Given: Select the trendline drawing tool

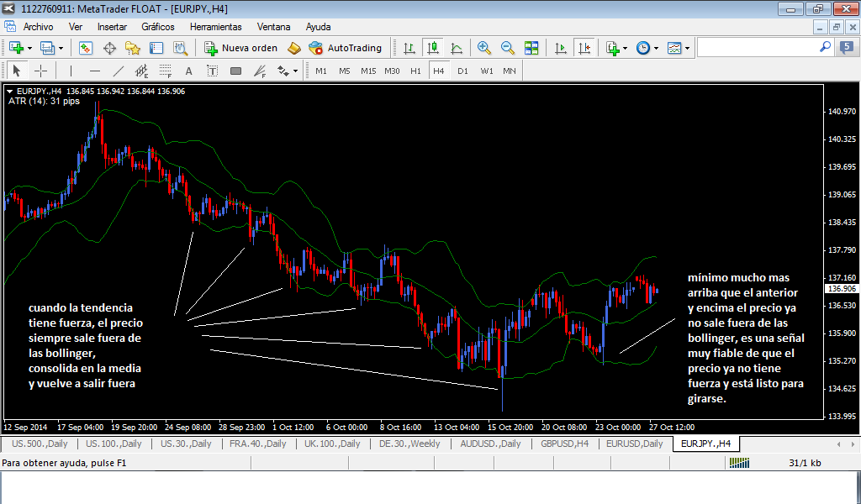Looking at the screenshot, I should pos(119,71).
